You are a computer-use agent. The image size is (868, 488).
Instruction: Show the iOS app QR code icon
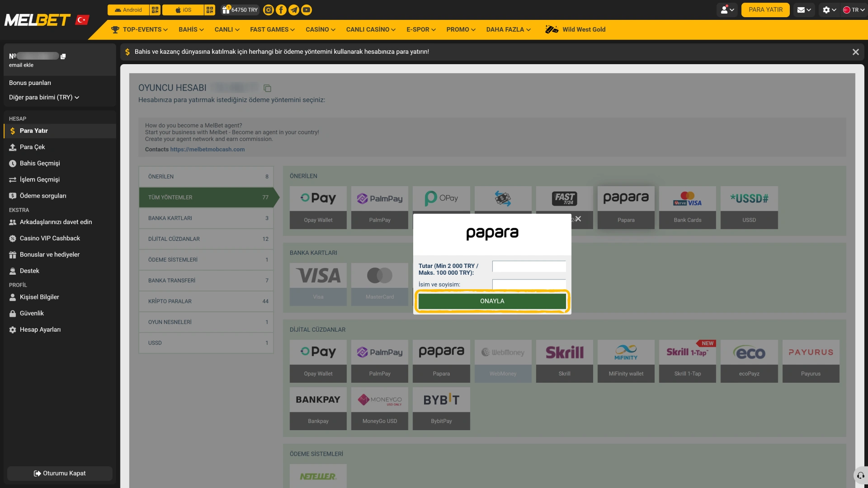coord(210,10)
